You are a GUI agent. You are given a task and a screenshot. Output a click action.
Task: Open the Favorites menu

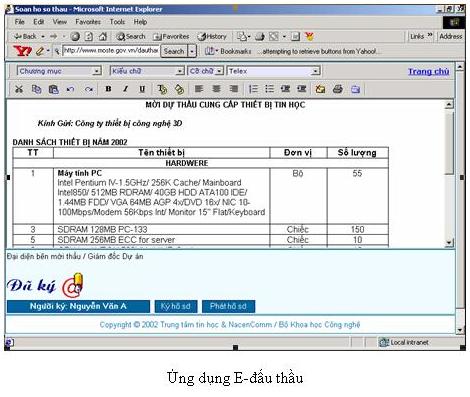click(88, 22)
